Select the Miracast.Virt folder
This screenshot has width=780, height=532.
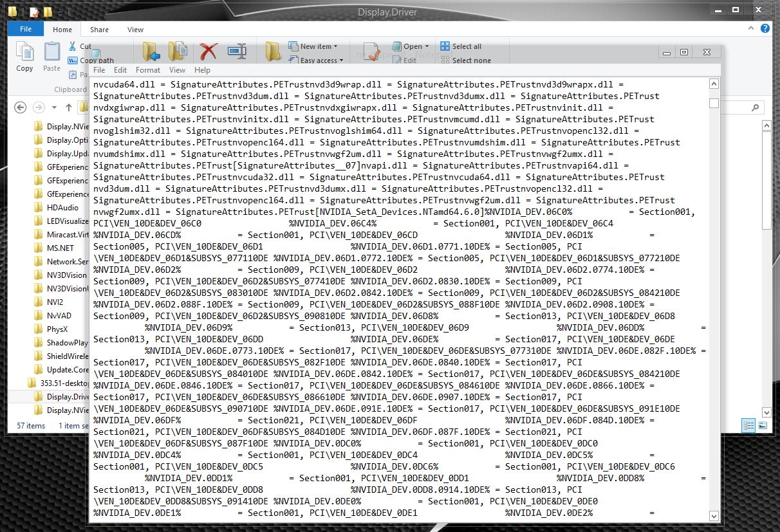point(62,234)
